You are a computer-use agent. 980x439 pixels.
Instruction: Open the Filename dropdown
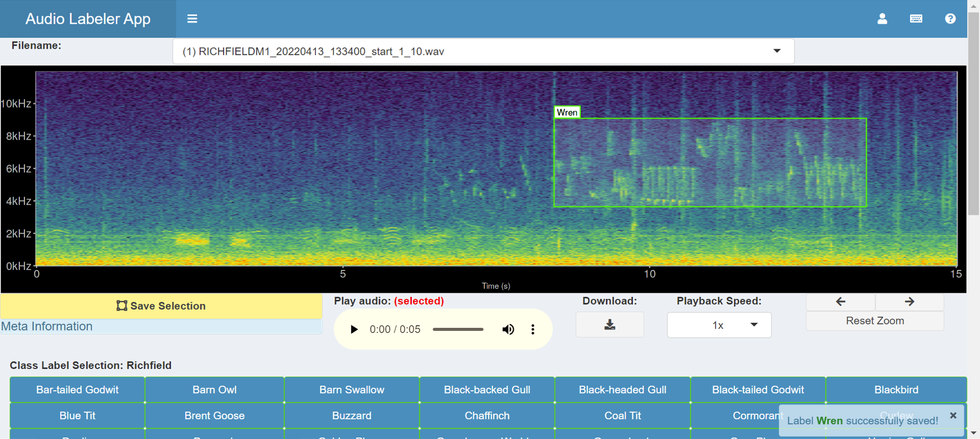[483, 51]
